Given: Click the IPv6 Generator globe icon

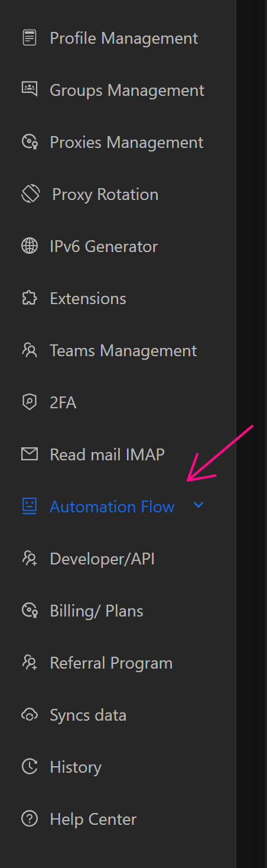Looking at the screenshot, I should pos(29,246).
